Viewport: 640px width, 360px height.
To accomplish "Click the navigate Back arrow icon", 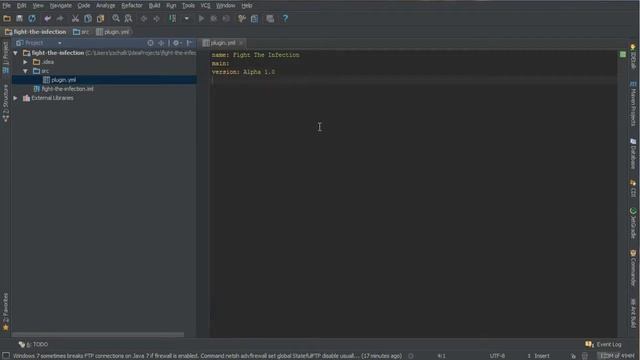I will click(x=144, y=18).
